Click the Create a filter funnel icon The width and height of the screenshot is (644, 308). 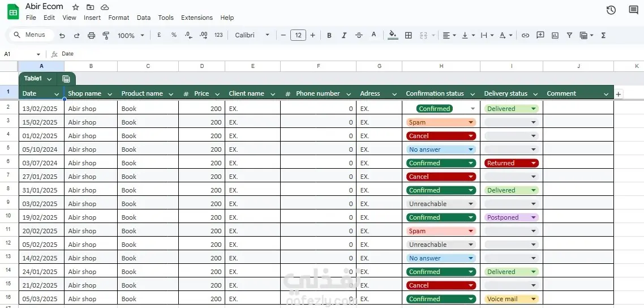coord(570,35)
